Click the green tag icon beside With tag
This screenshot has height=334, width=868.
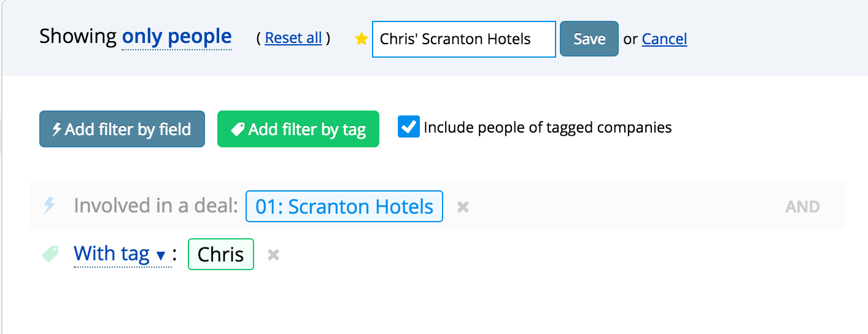tap(50, 254)
